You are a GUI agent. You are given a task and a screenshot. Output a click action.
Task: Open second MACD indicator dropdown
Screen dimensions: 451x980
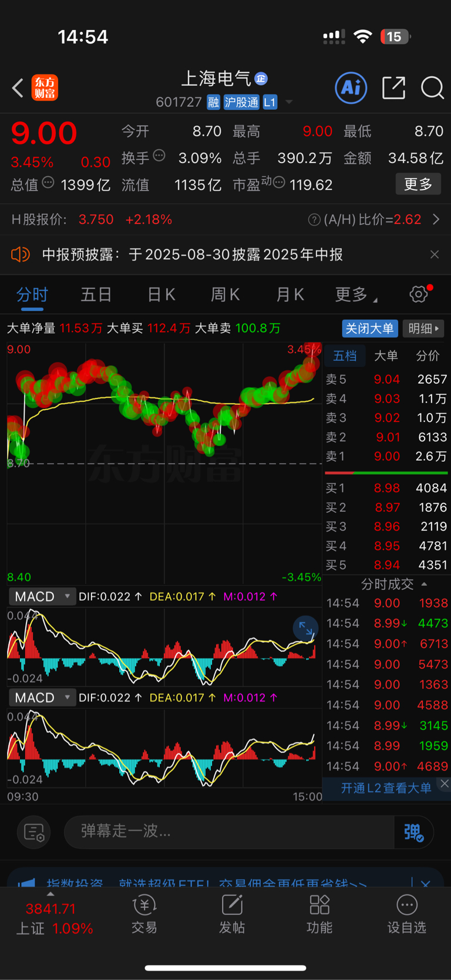pos(42,697)
